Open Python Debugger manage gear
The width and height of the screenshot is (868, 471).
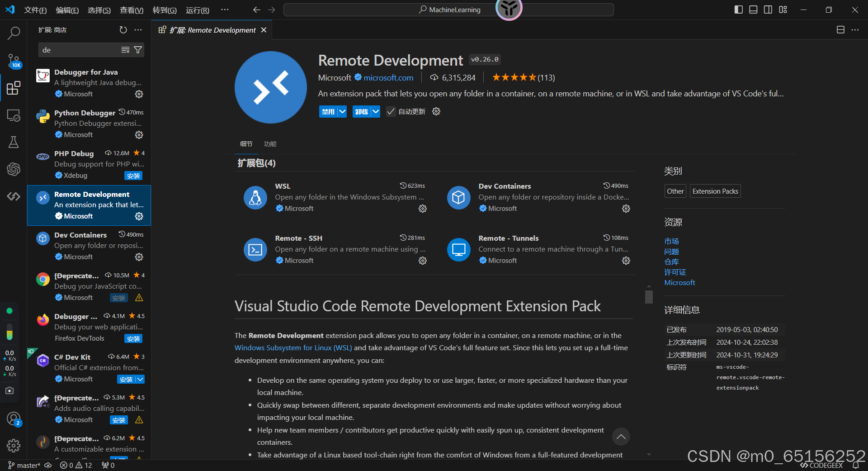coord(139,135)
